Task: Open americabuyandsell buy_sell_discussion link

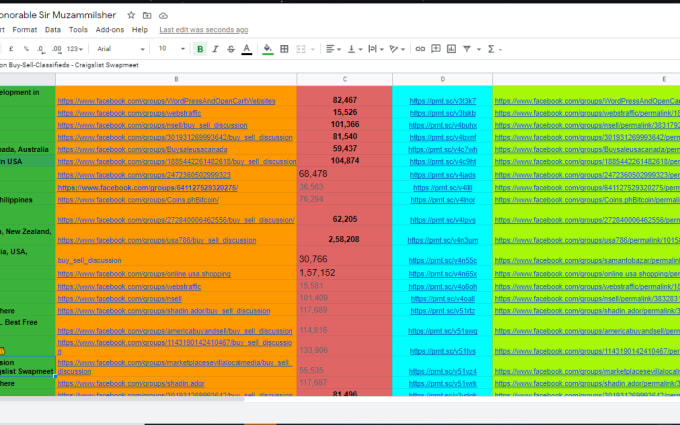Action: click(x=175, y=331)
